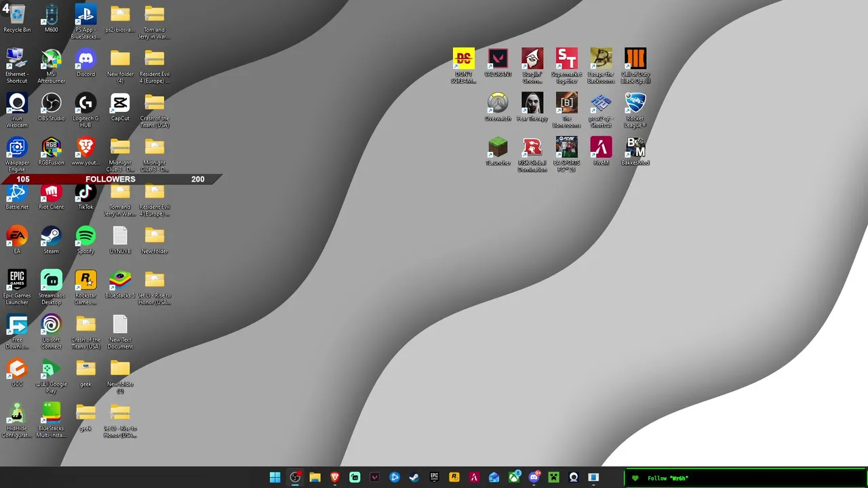Open Call of Duty Black Ops III

click(635, 66)
